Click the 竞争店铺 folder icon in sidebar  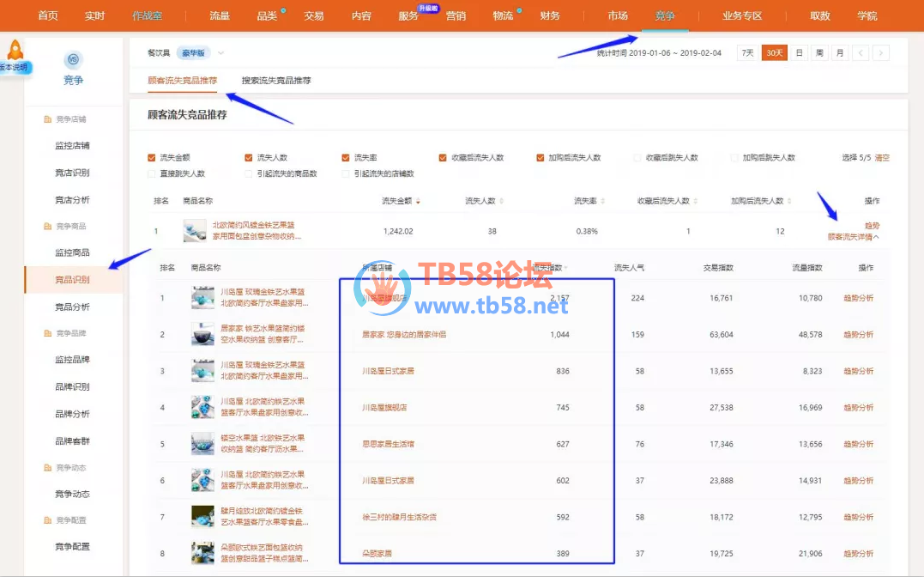point(48,119)
